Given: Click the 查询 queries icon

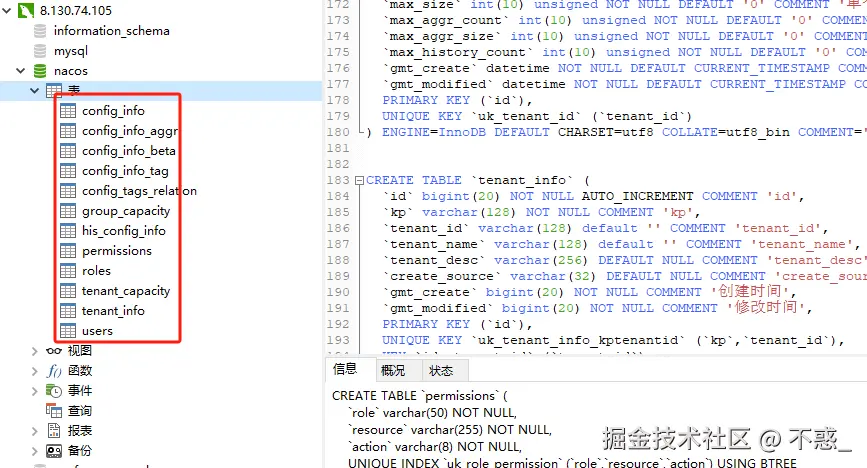Looking at the screenshot, I should coord(54,411).
